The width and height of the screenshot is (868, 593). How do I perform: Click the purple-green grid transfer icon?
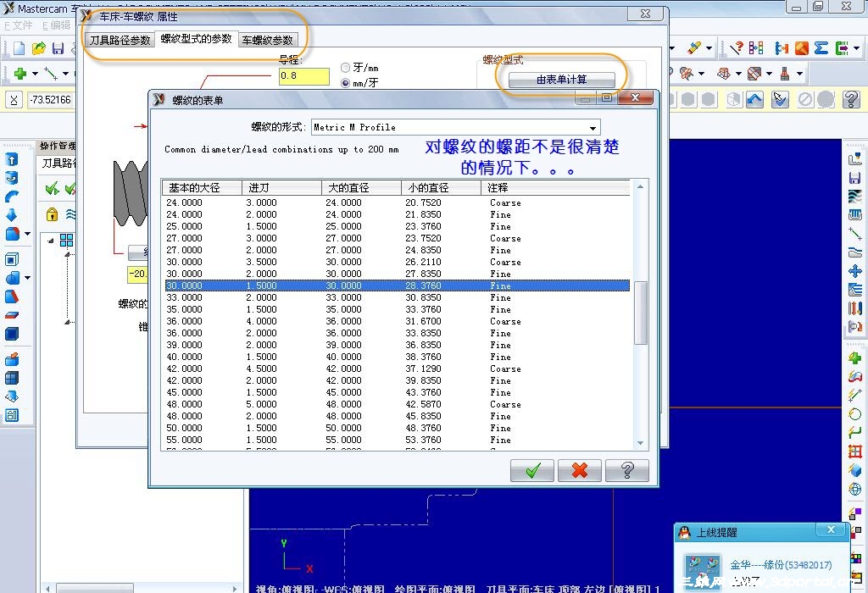756,48
